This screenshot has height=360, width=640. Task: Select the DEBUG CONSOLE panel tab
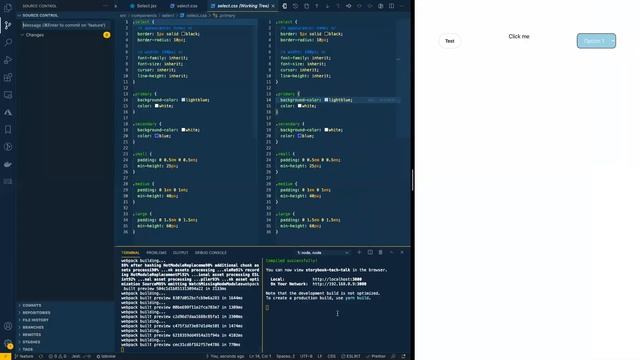(211, 253)
